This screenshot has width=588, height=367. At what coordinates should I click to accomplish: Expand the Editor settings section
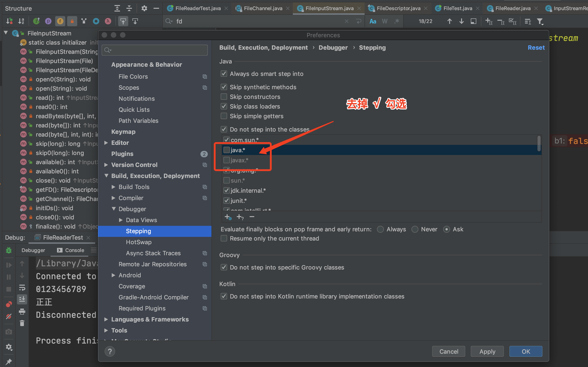(x=106, y=143)
